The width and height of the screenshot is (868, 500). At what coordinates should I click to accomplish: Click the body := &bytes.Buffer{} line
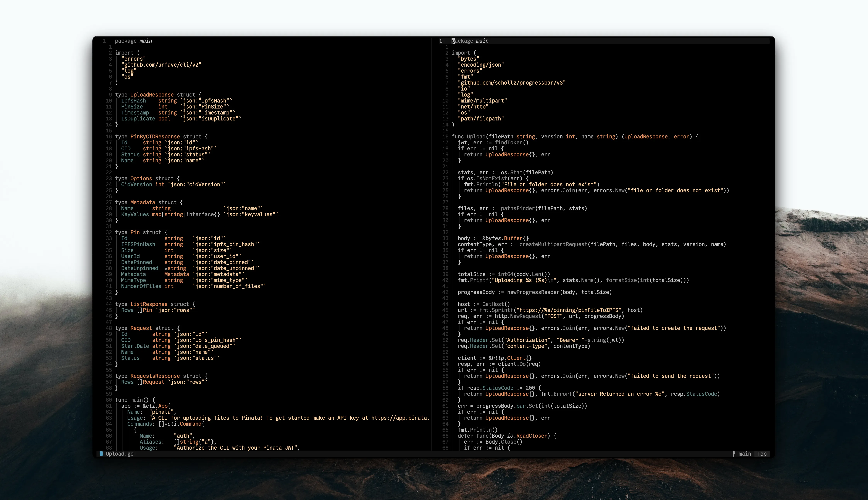493,238
